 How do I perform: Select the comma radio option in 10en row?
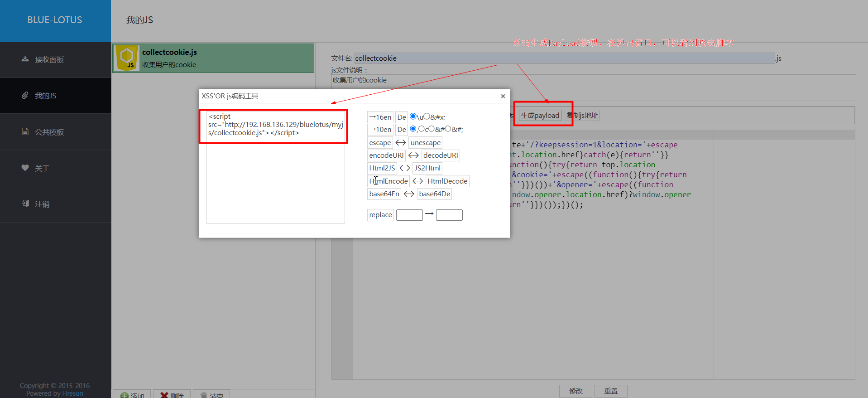coord(413,129)
